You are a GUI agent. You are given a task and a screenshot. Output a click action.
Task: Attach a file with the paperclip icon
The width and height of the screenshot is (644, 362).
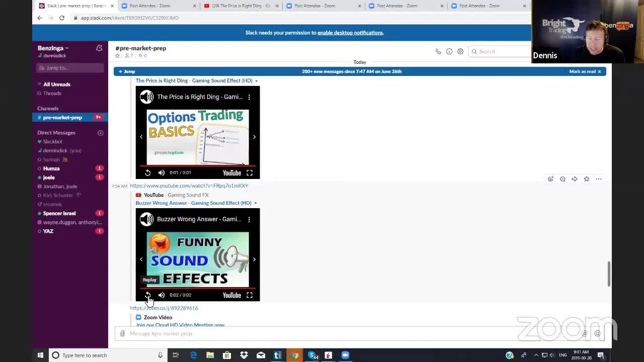point(122,333)
